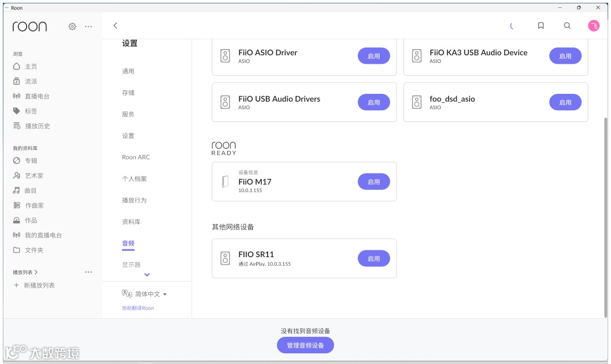Click the vertical scrollbar of device list

[605, 216]
